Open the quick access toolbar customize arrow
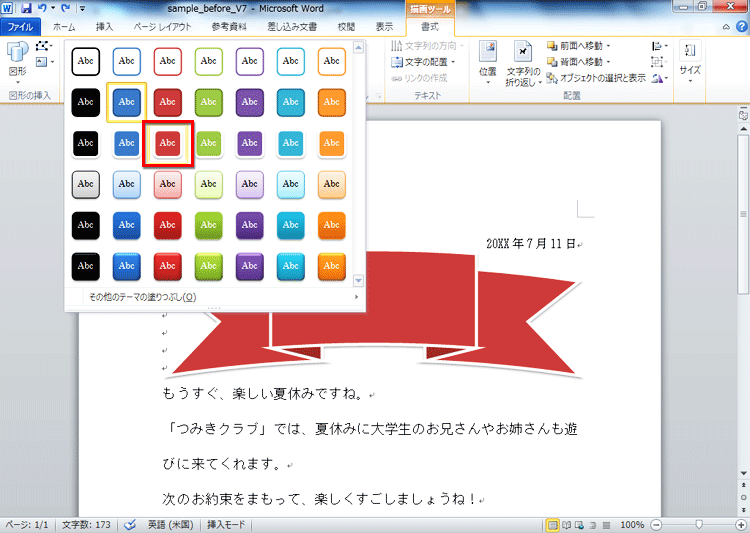750x533 pixels. pos(82,8)
